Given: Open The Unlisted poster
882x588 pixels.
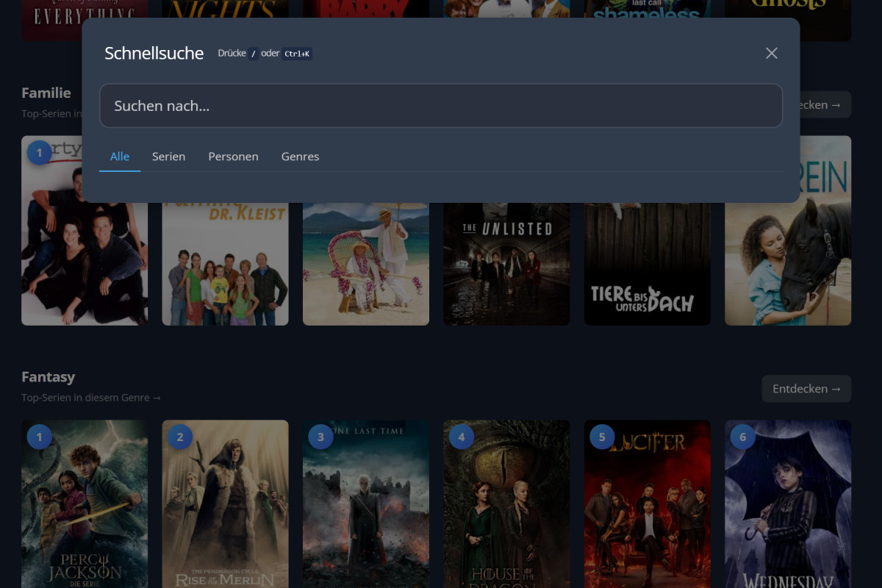Looking at the screenshot, I should [506, 265].
